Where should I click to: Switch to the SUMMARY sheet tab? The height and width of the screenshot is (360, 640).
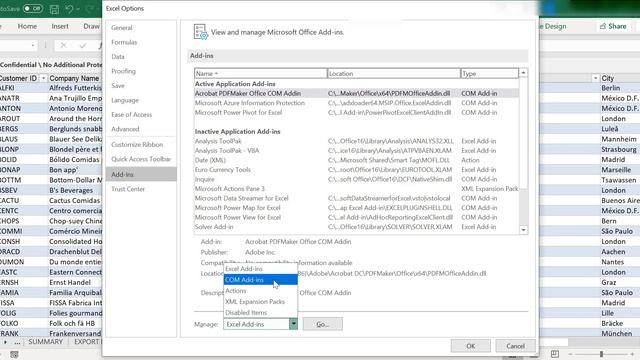point(46,342)
